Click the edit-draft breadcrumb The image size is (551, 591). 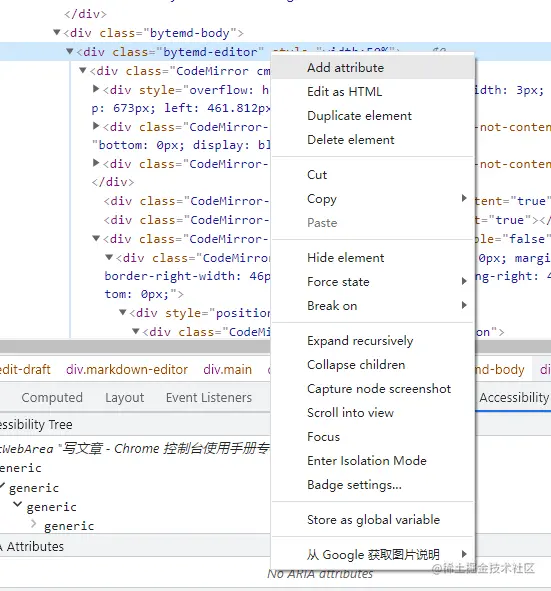click(25, 369)
